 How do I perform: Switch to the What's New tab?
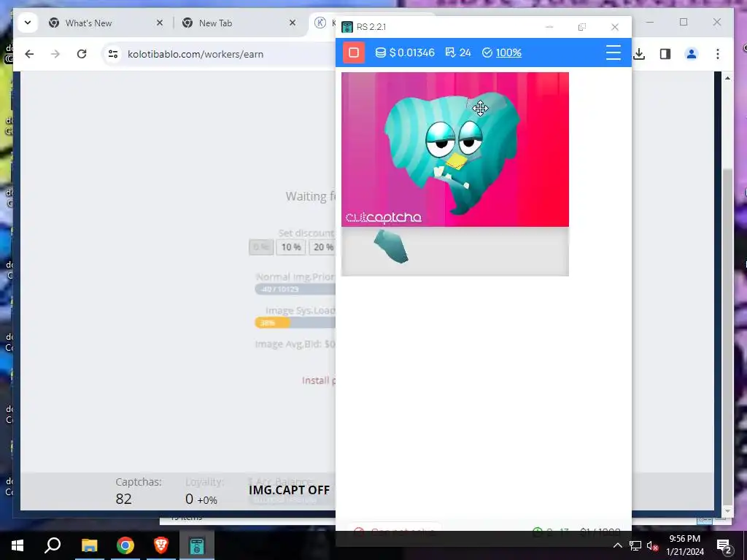pos(88,23)
